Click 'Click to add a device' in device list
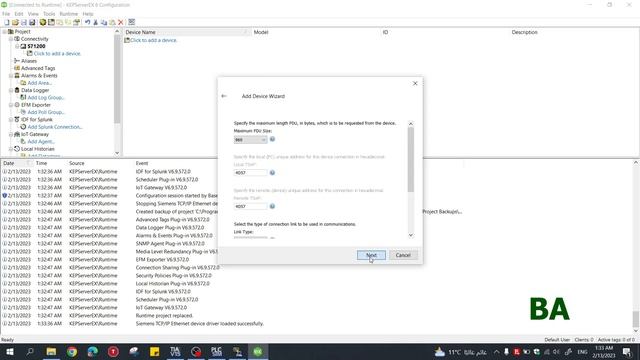Viewport: 640px width, 360px height. (x=153, y=40)
